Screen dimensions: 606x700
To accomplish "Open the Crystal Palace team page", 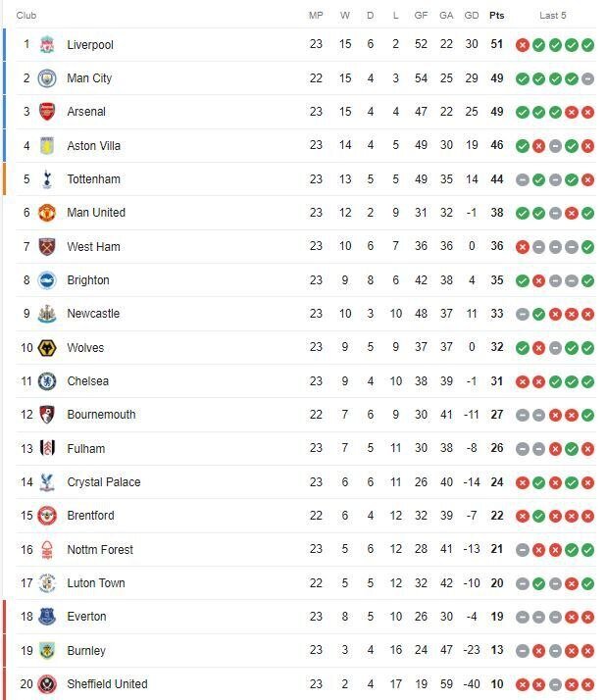I will tap(103, 482).
